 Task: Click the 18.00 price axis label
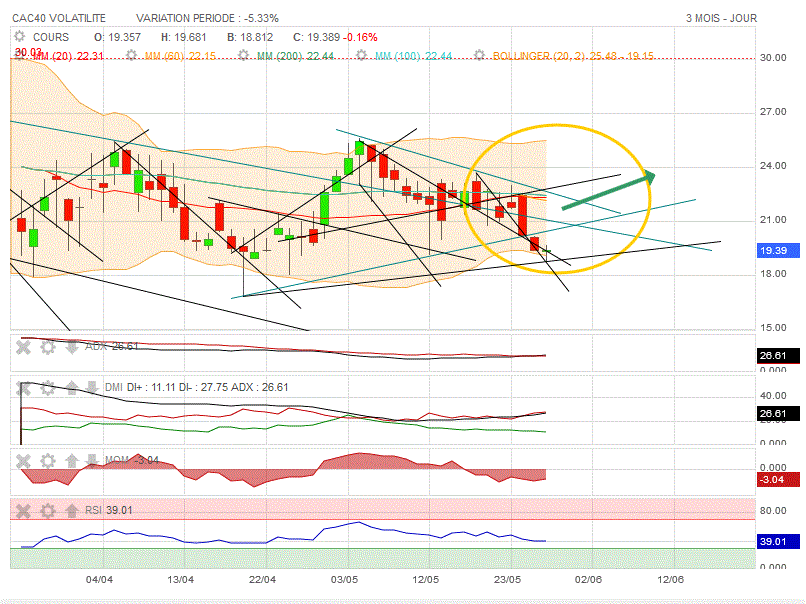point(773,274)
